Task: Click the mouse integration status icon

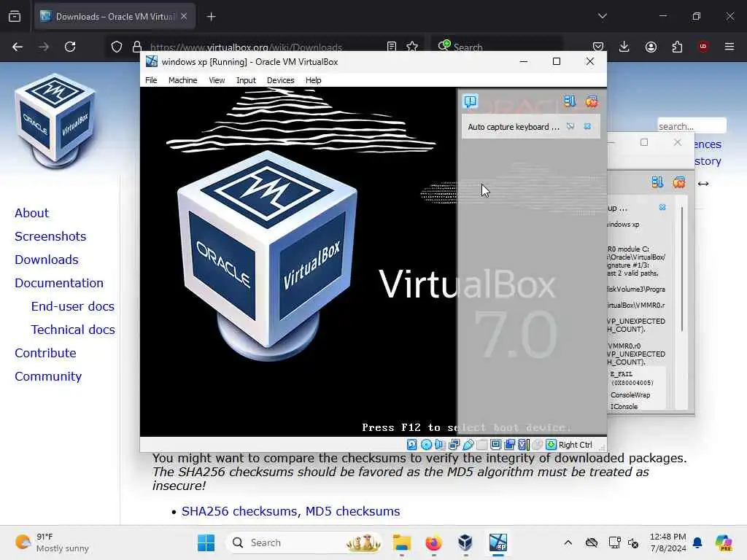Action: tap(538, 445)
